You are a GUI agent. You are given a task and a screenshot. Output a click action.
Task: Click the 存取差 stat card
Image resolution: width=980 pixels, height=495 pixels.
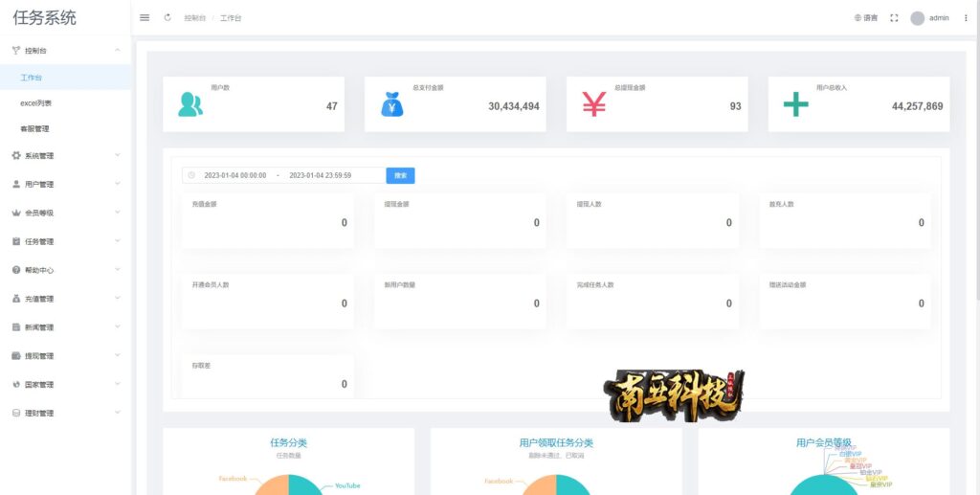(268, 376)
